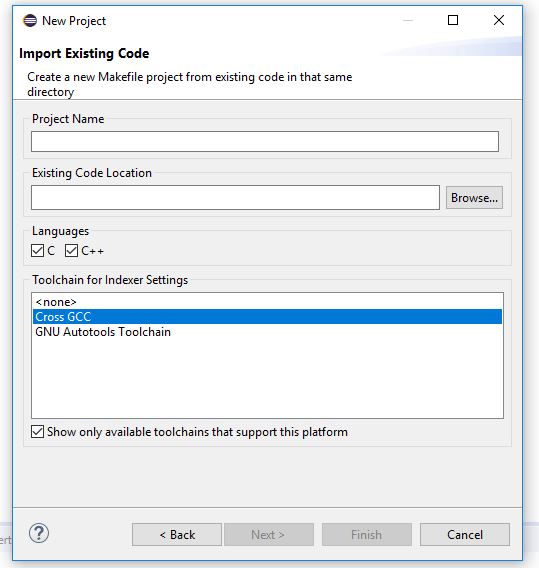Select GNU Autotools Toolchain entry
The image size is (539, 568).
pyautogui.click(x=267, y=332)
